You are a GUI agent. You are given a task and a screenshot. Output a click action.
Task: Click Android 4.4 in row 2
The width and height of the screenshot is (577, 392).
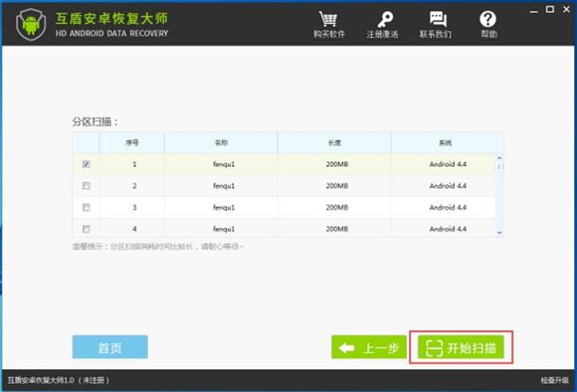pos(448,186)
